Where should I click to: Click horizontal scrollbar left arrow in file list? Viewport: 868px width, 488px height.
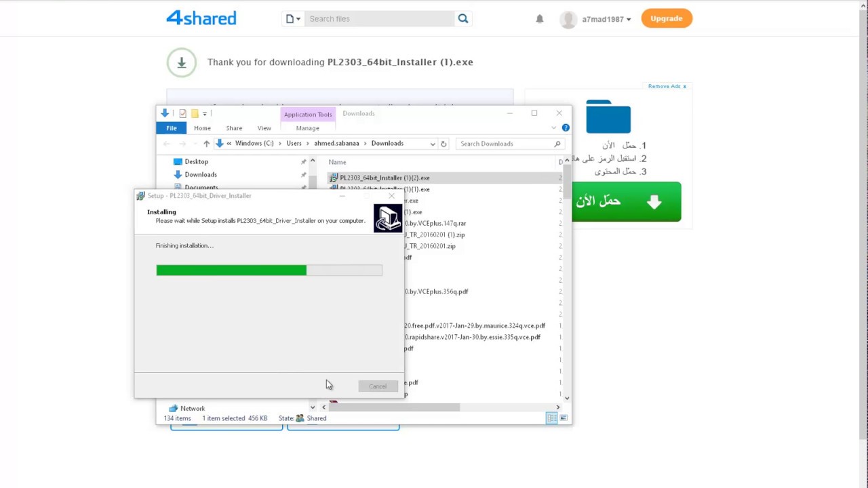coord(323,407)
